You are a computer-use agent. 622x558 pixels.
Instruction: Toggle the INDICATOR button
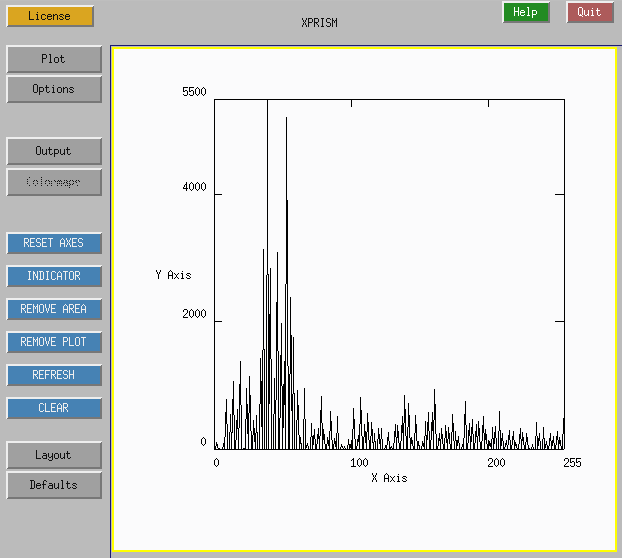point(54,276)
